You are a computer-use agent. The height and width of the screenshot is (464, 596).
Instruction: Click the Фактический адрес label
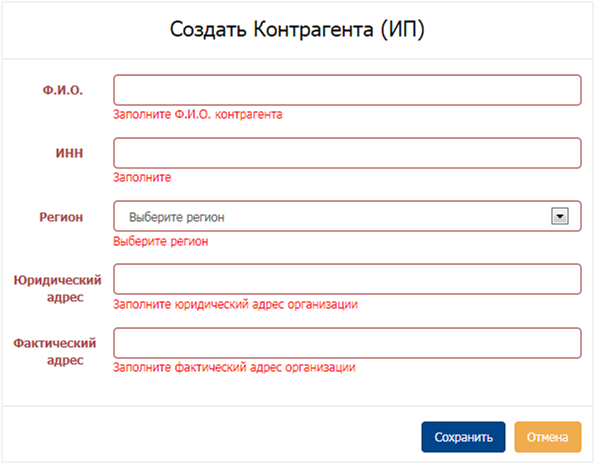[x=55, y=352]
